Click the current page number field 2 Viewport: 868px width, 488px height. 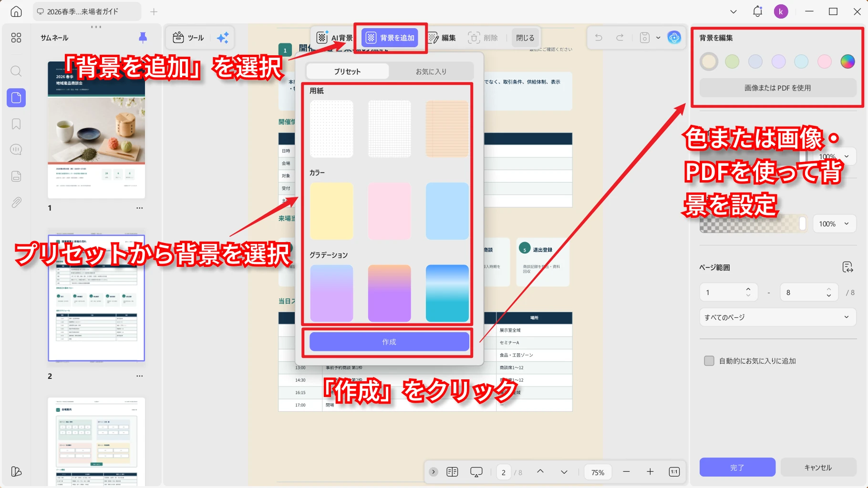coord(504,472)
